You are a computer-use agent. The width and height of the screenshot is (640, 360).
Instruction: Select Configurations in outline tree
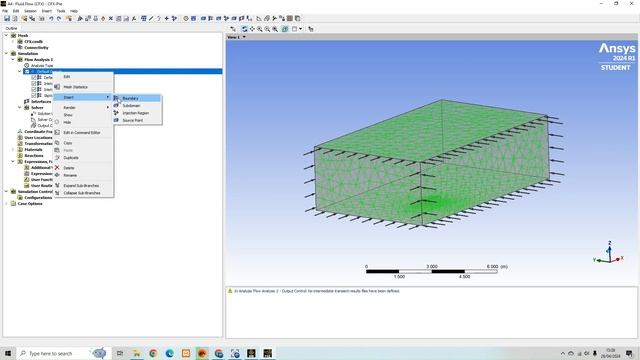[x=38, y=198]
